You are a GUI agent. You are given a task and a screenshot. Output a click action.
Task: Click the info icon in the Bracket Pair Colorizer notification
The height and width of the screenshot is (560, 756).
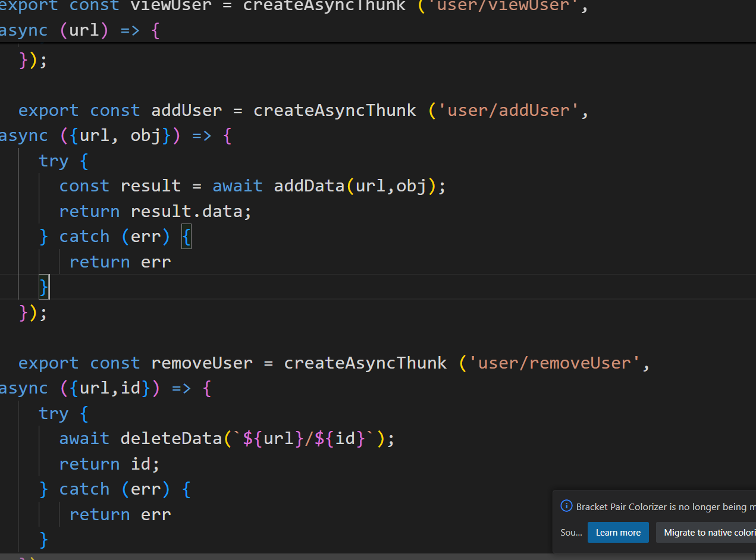pyautogui.click(x=566, y=506)
